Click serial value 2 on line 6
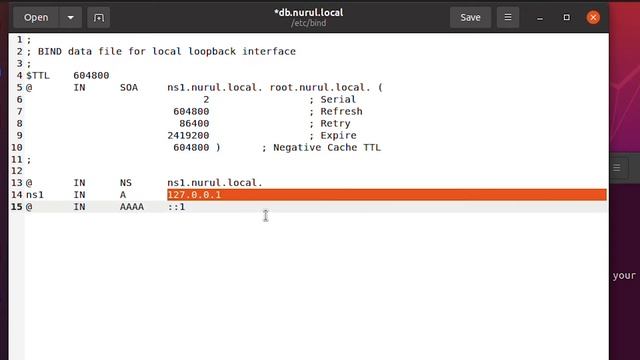The width and height of the screenshot is (640, 360). point(206,100)
